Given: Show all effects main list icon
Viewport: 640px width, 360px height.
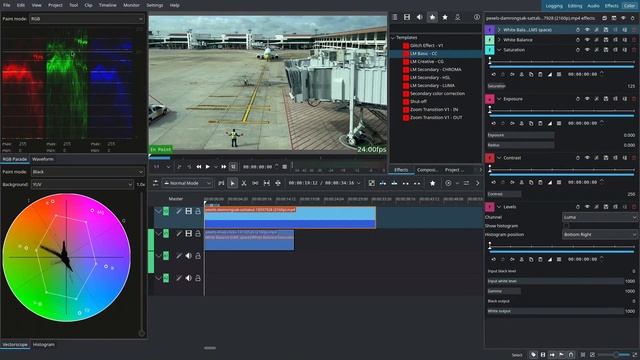Looking at the screenshot, I should click(395, 17).
